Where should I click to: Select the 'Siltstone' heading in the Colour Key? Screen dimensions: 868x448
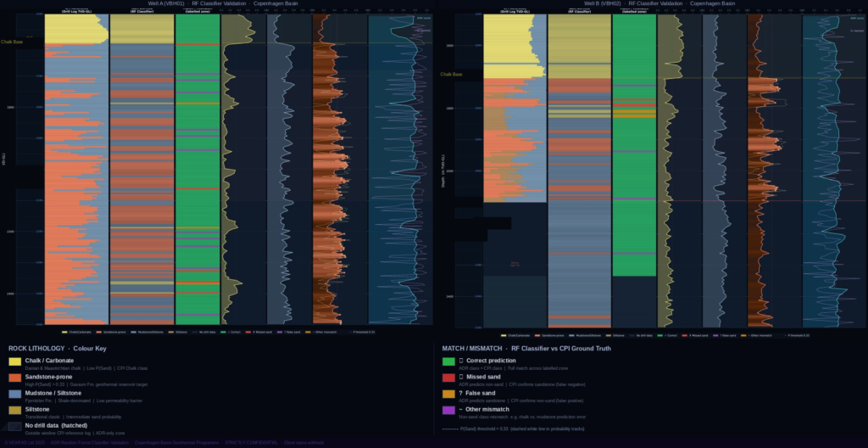tap(37, 409)
